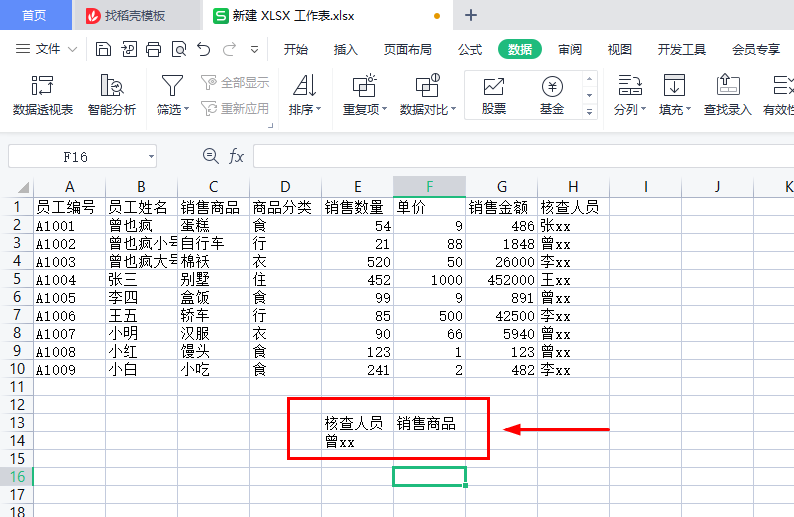Click the Redo arrow
794x517 pixels.
(229, 49)
